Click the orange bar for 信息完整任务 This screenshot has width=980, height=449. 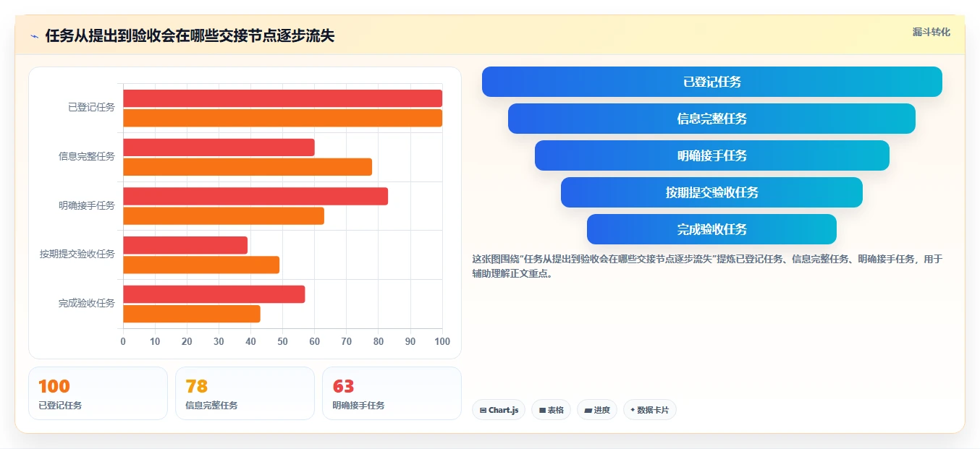(248, 167)
